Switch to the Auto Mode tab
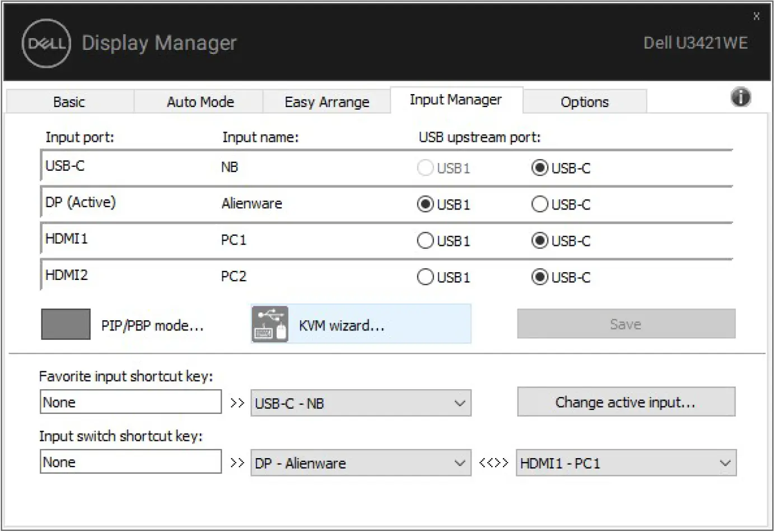The height and width of the screenshot is (532, 774). click(x=200, y=101)
